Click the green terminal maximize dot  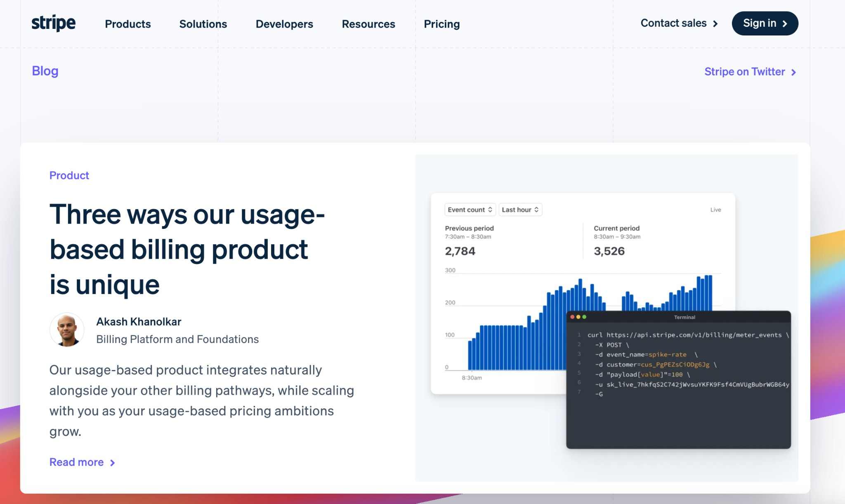pyautogui.click(x=584, y=317)
